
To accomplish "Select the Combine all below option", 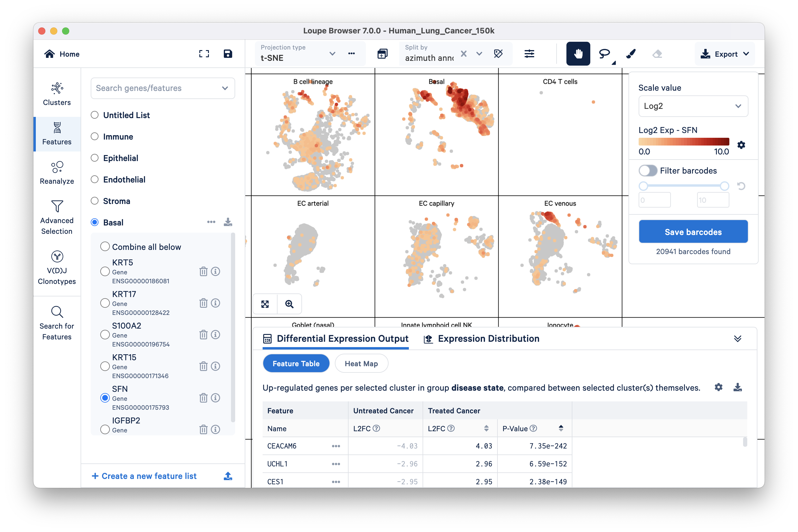I will (x=105, y=247).
